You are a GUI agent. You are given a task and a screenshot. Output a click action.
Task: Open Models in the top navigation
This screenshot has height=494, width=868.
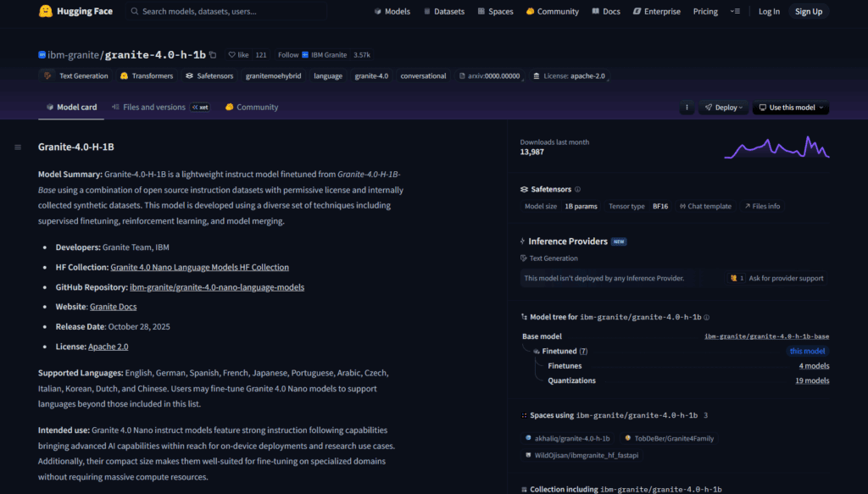point(392,11)
